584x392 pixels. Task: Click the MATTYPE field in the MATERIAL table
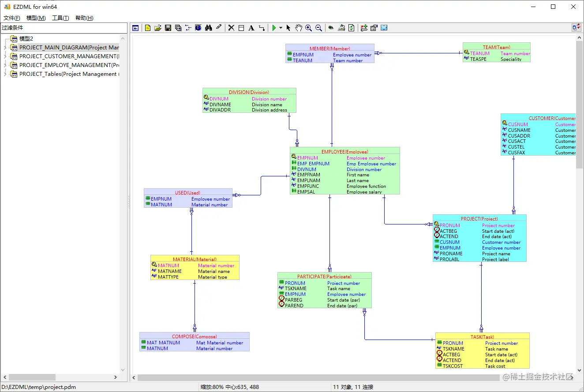pyautogui.click(x=168, y=277)
